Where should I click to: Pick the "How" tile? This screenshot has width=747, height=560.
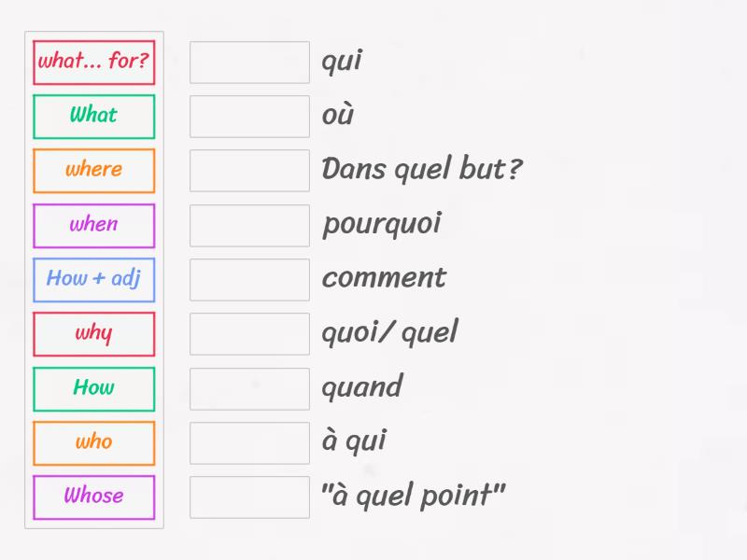93,388
